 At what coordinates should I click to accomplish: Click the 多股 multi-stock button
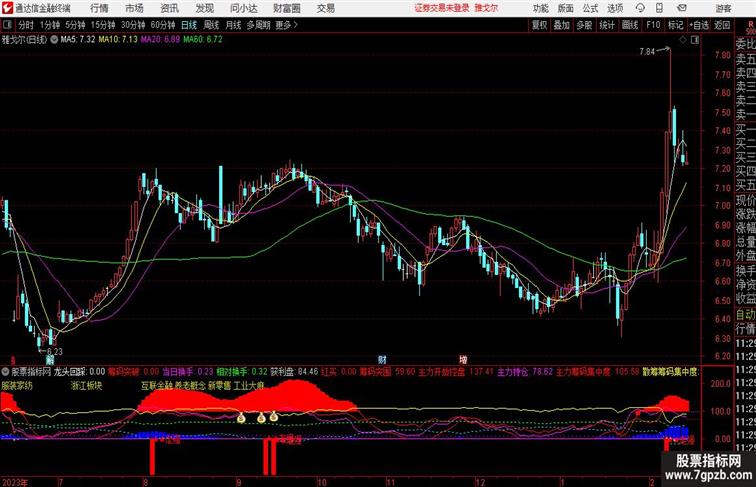584,25
